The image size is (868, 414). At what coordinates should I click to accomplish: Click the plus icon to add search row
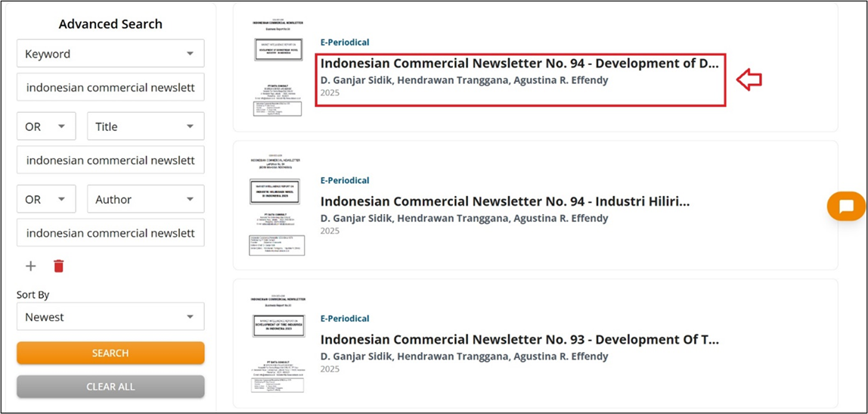click(x=31, y=266)
